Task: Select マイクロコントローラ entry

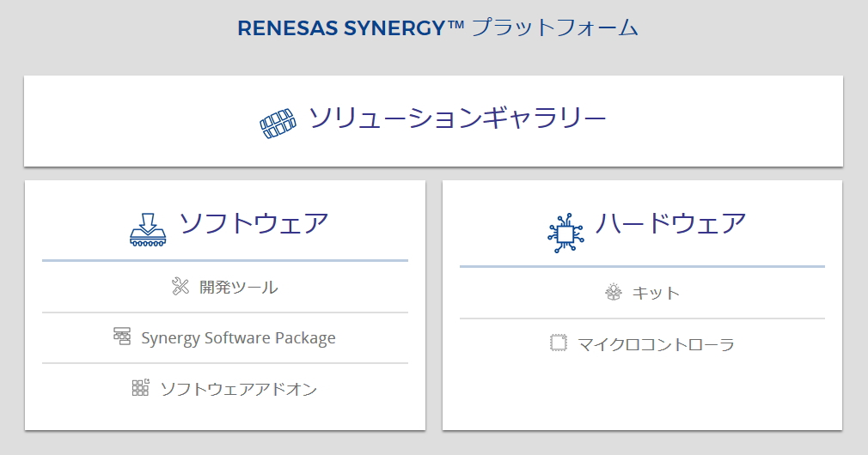Action: pyautogui.click(x=656, y=344)
